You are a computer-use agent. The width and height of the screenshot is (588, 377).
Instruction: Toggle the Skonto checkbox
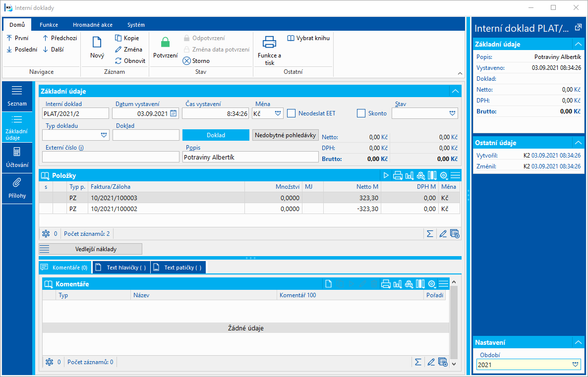361,113
